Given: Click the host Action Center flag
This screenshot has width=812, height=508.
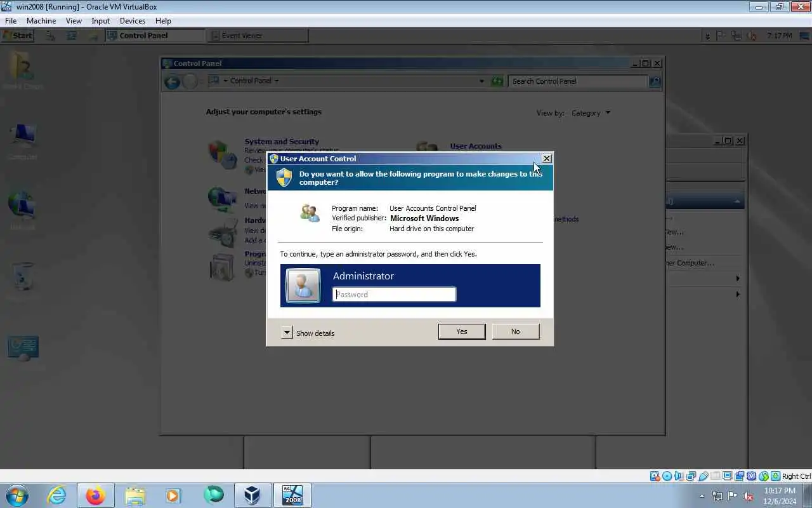Looking at the screenshot, I should [x=733, y=496].
